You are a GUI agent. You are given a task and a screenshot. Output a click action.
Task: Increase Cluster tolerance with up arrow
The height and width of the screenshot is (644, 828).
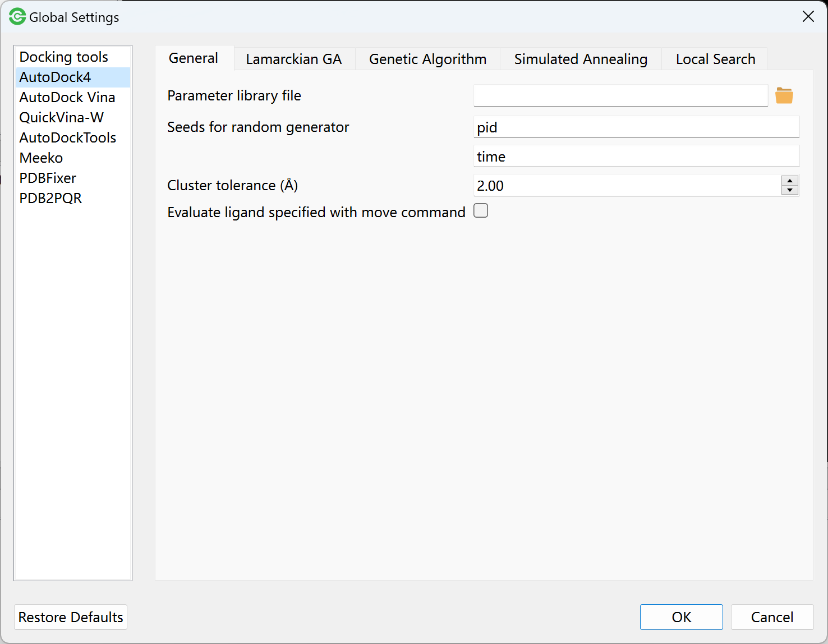(790, 181)
